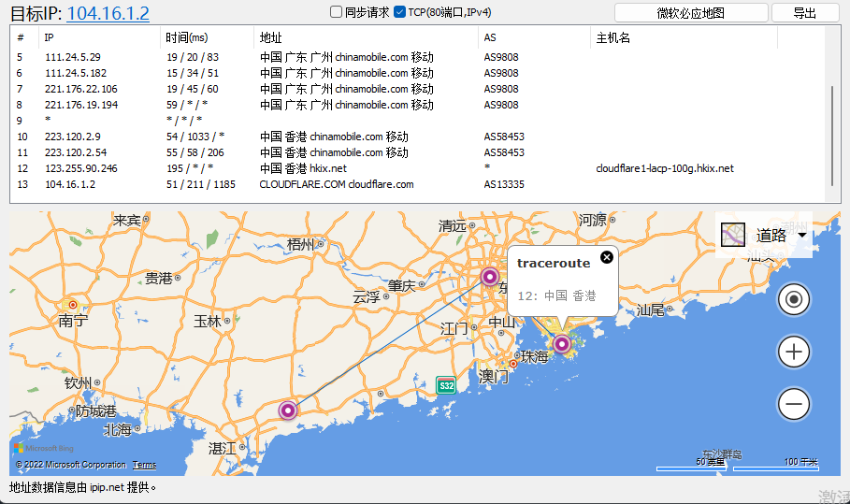Viewport: 850px width, 504px height.
Task: Zoom out the map with minus button
Action: (x=794, y=404)
